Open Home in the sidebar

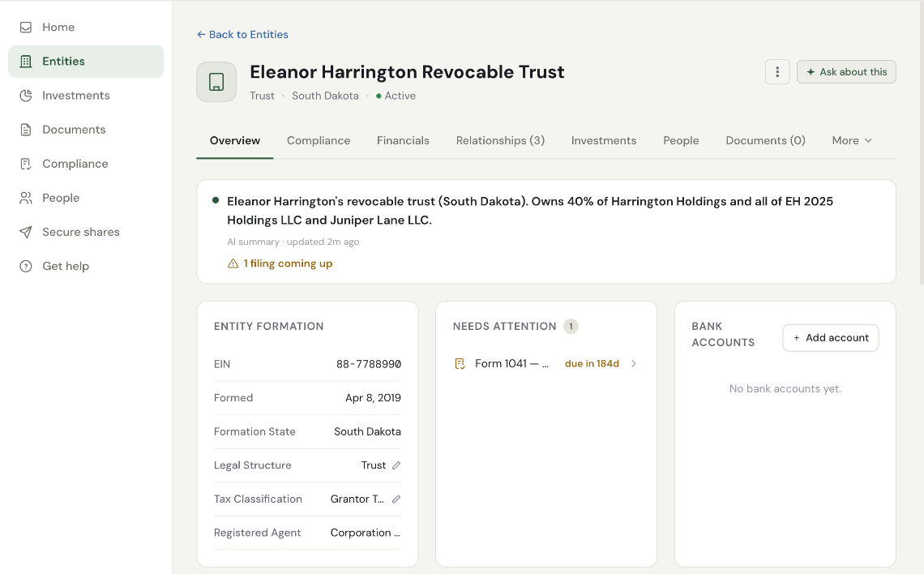86,27
